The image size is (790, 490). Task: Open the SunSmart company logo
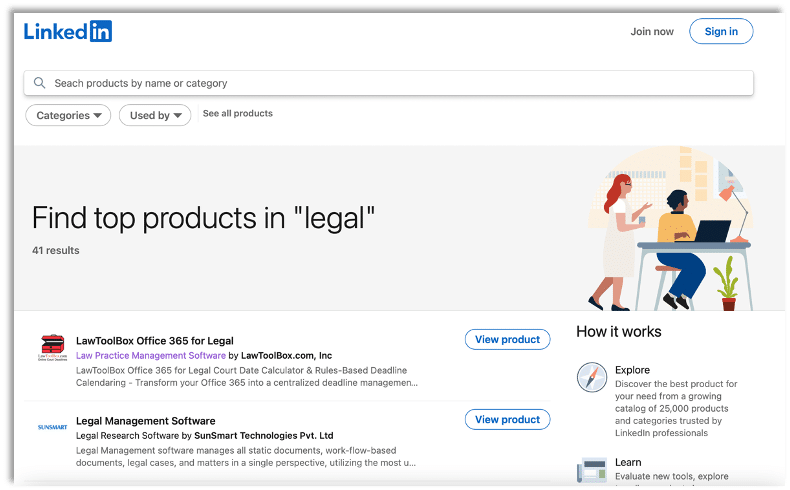point(52,427)
